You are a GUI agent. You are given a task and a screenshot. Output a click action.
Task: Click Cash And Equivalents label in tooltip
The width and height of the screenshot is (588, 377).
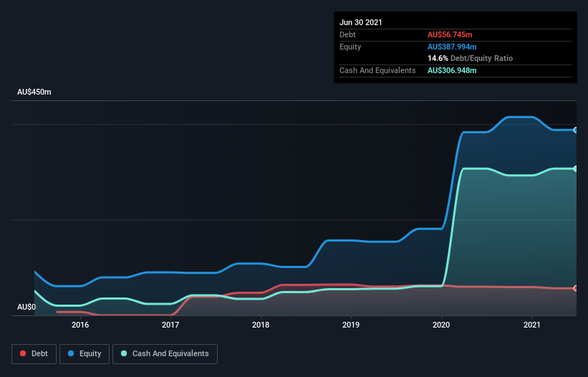377,70
